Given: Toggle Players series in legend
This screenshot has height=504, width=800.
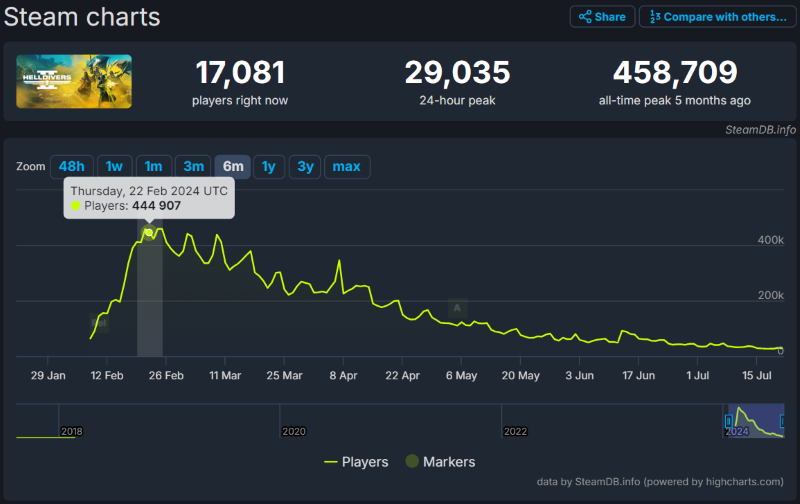Looking at the screenshot, I should 356,462.
